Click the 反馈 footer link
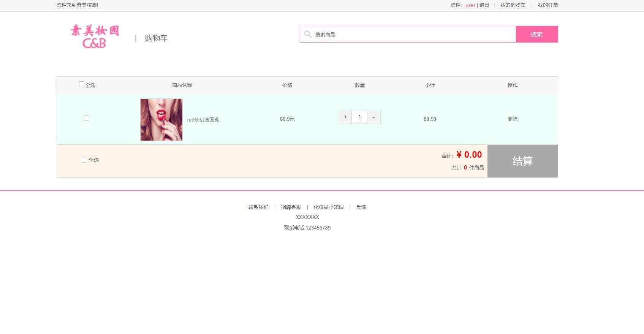This screenshot has height=334, width=644. 361,207
